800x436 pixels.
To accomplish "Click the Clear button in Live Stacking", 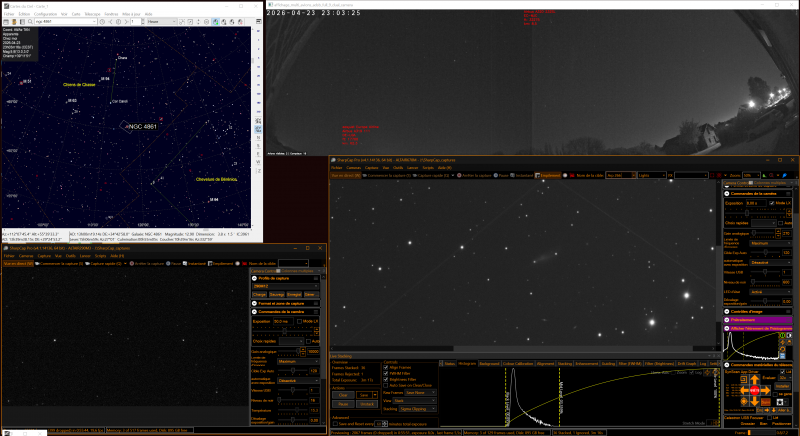I will 343,395.
